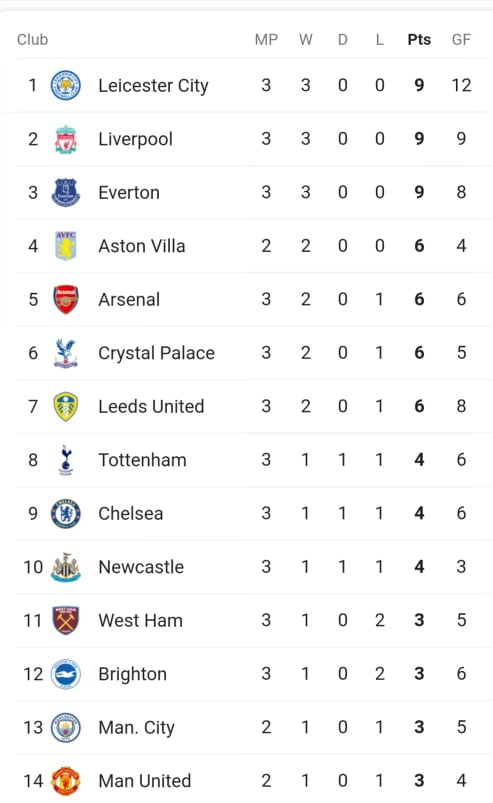This screenshot has height=803, width=493.
Task: Click the Leeds United club crest
Action: tap(66, 407)
